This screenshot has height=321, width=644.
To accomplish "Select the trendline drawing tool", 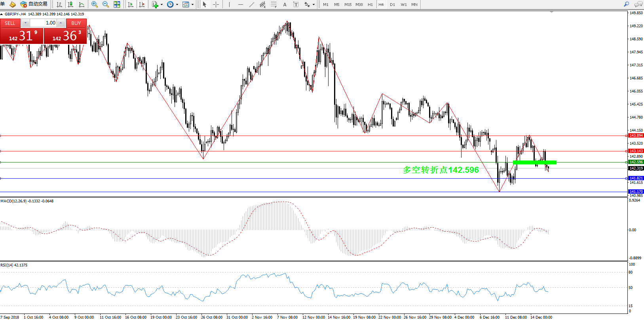I will [x=252, y=4].
